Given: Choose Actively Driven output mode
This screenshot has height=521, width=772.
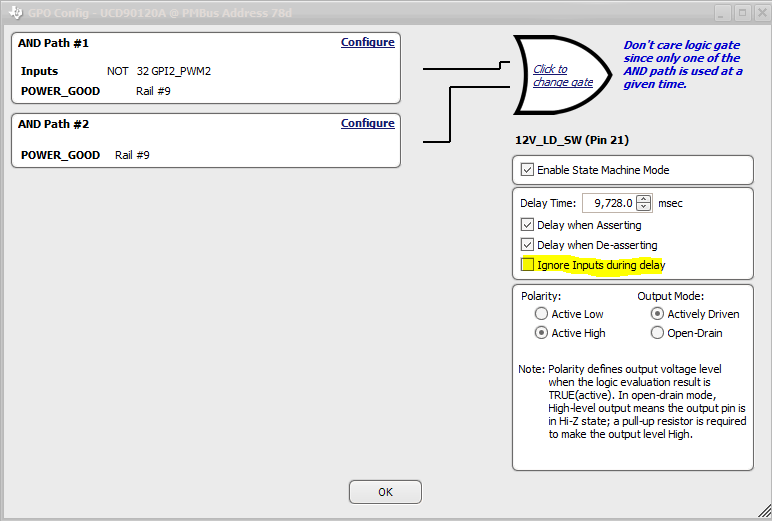Looking at the screenshot, I should coord(657,314).
